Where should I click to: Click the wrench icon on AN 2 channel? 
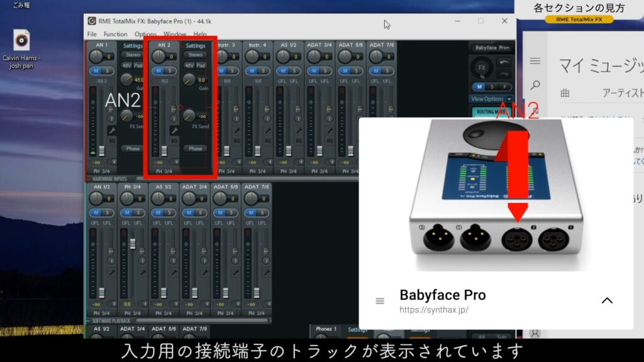pos(174,131)
